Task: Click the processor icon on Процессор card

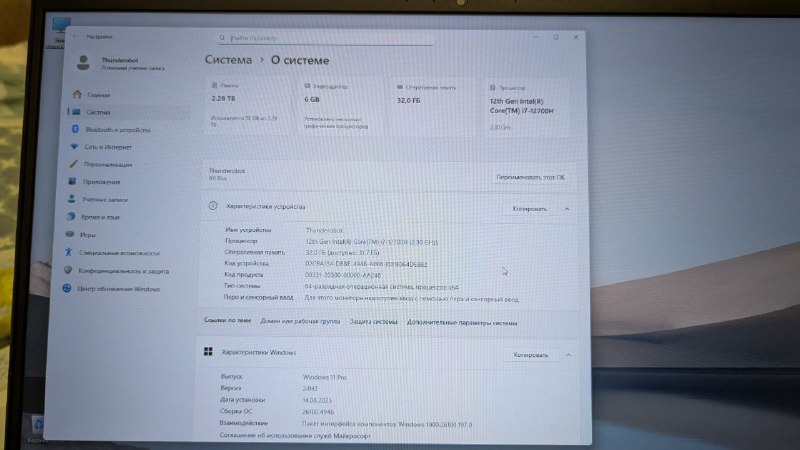Action: [x=492, y=88]
